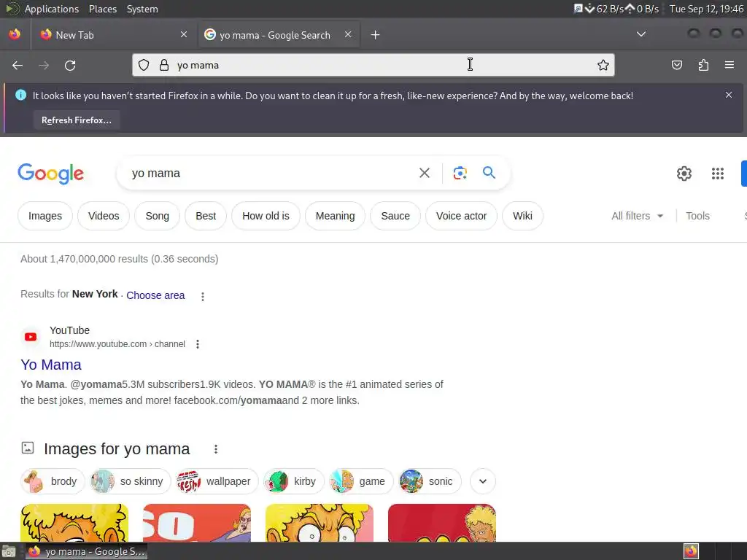Open the Places menu
The width and height of the screenshot is (747, 560).
tap(103, 9)
